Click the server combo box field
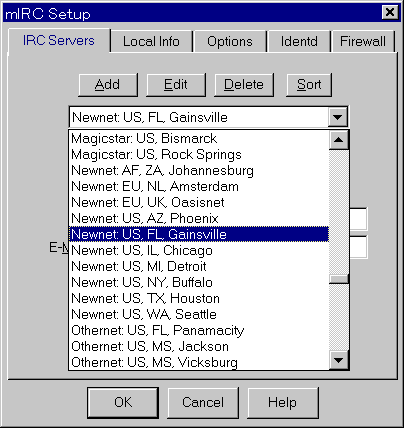 (x=199, y=117)
